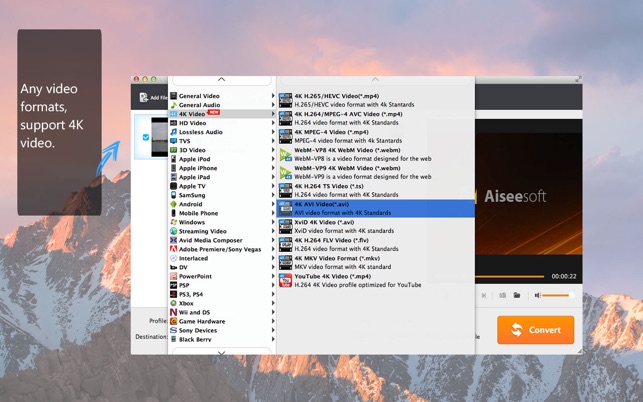The image size is (643, 402).
Task: Click the orange Convert button
Action: coord(536,330)
